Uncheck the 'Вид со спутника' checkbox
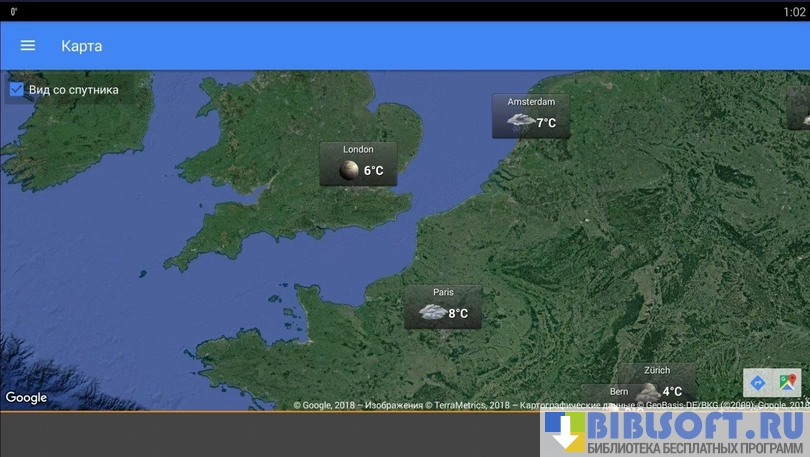The image size is (810, 457). (x=17, y=90)
